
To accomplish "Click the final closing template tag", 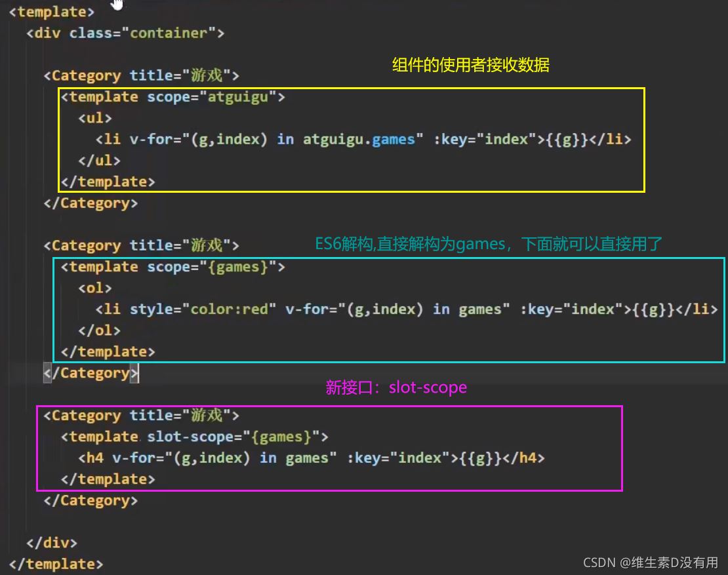I will (x=56, y=565).
